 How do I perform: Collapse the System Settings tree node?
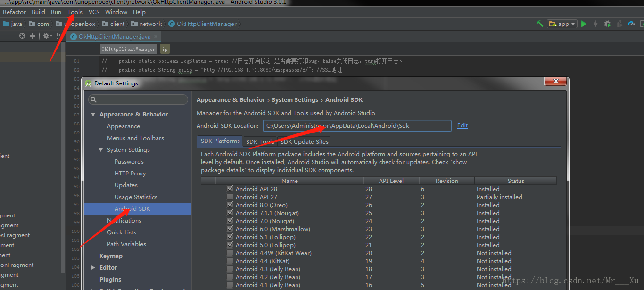pos(100,150)
